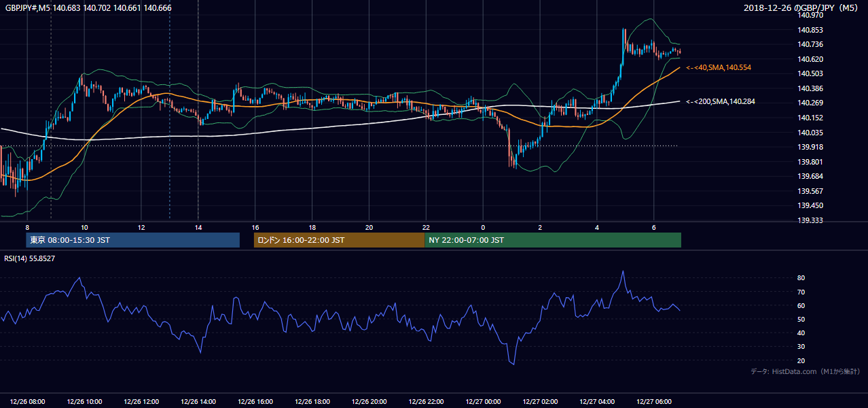Click hour tick 2 under price chart
The width and height of the screenshot is (868, 408).
point(540,227)
